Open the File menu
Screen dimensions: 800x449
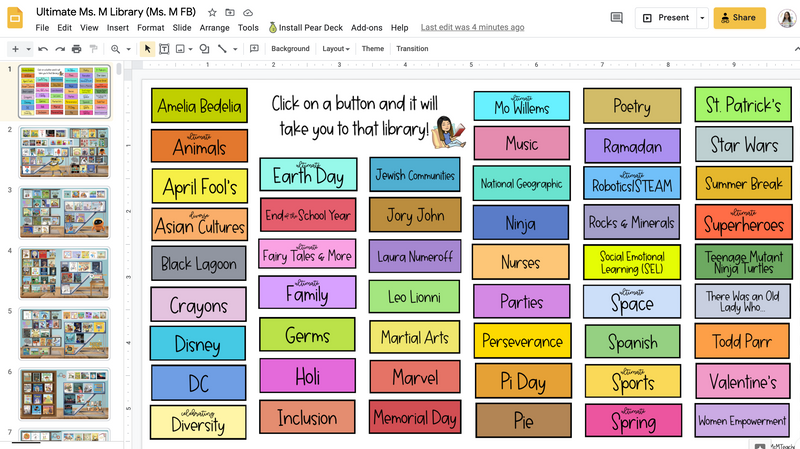pyautogui.click(x=42, y=28)
